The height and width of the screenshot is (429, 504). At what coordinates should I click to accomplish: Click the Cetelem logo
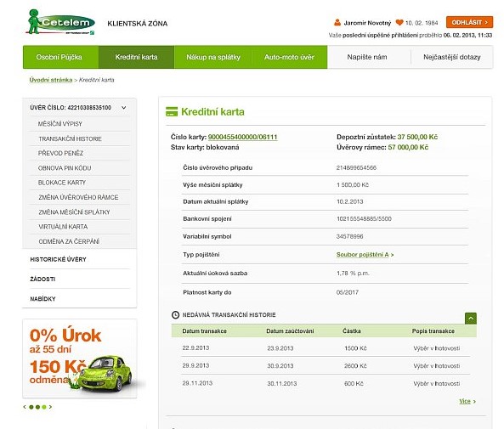(x=60, y=22)
